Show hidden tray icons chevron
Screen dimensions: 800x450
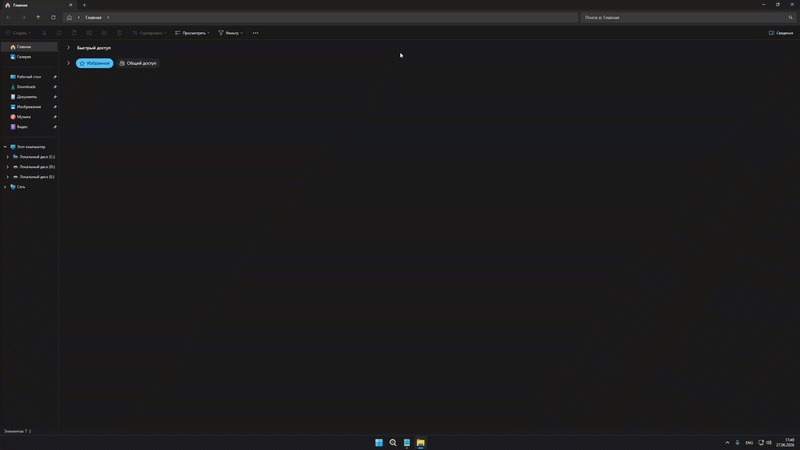[x=728, y=443]
